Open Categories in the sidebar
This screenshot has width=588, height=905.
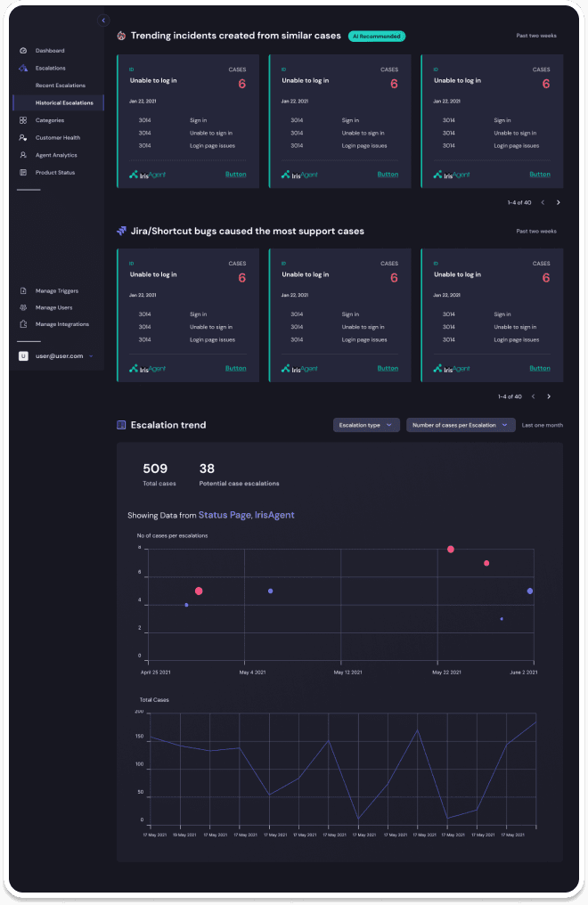50,120
